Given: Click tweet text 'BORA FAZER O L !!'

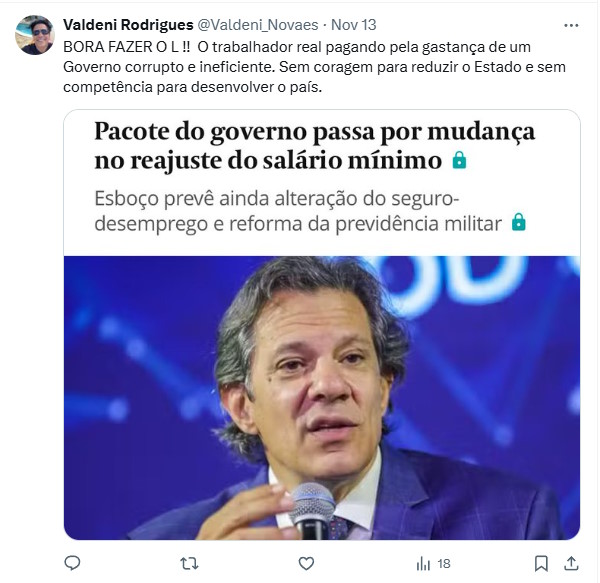Looking at the screenshot, I should pos(126,47).
